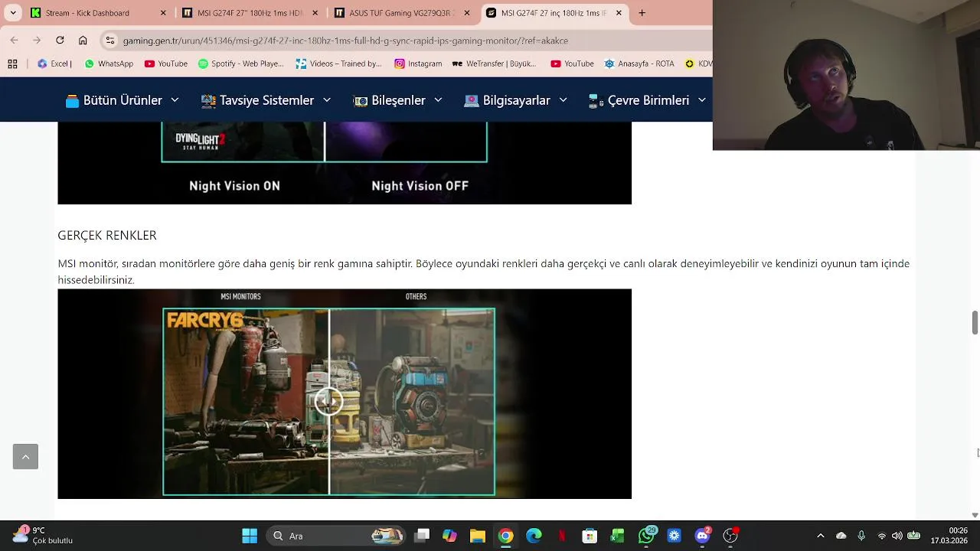The image size is (980, 551).
Task: Open Discord from the taskbar
Action: (x=703, y=535)
